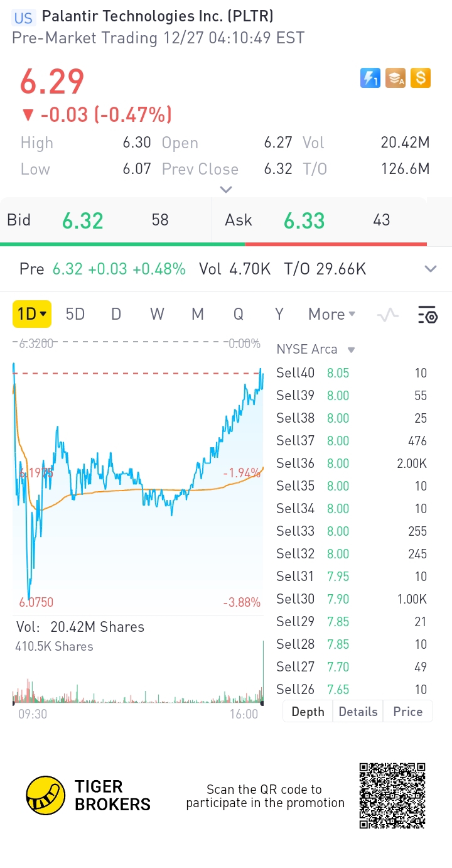Open the More timeframes dropdown
Image resolution: width=452 pixels, height=868 pixels.
coord(331,314)
